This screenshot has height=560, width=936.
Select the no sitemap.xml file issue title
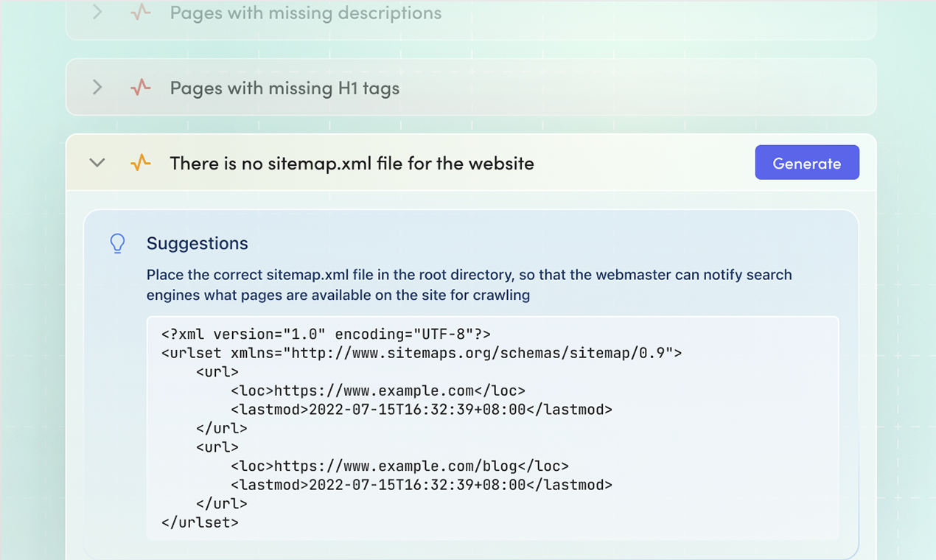click(352, 163)
